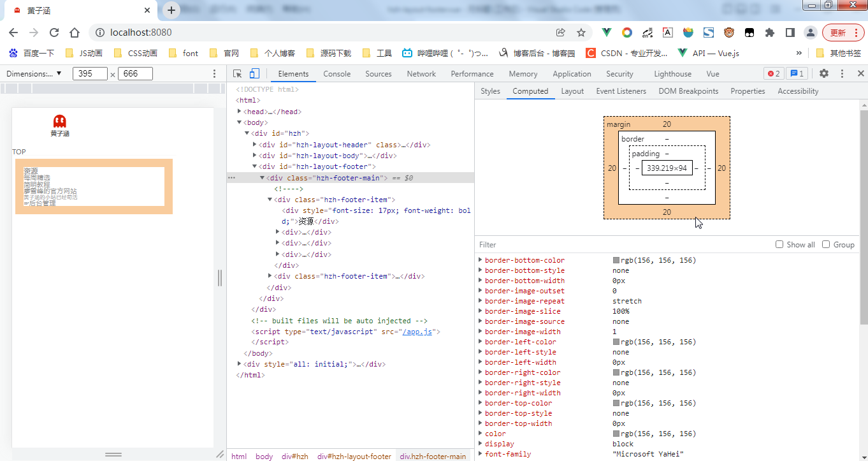Open DevTools customize kebab menu
This screenshot has height=461, width=868.
point(842,74)
